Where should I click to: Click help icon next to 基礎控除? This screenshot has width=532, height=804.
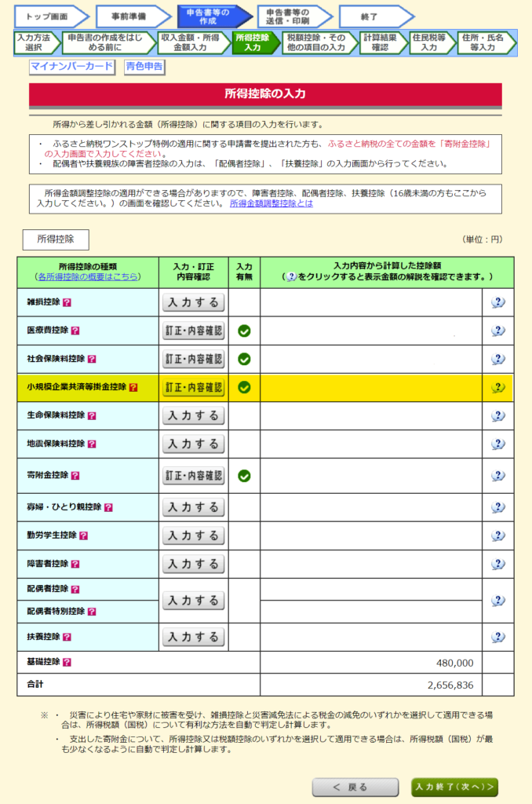[x=67, y=663]
